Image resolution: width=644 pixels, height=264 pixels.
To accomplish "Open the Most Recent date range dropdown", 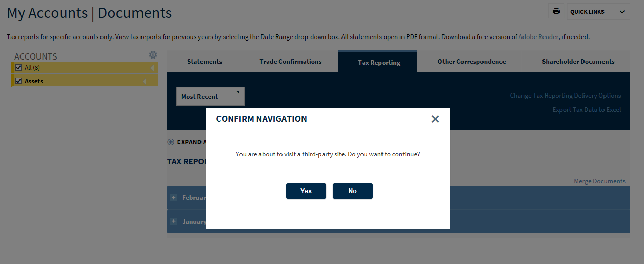I will tap(210, 97).
